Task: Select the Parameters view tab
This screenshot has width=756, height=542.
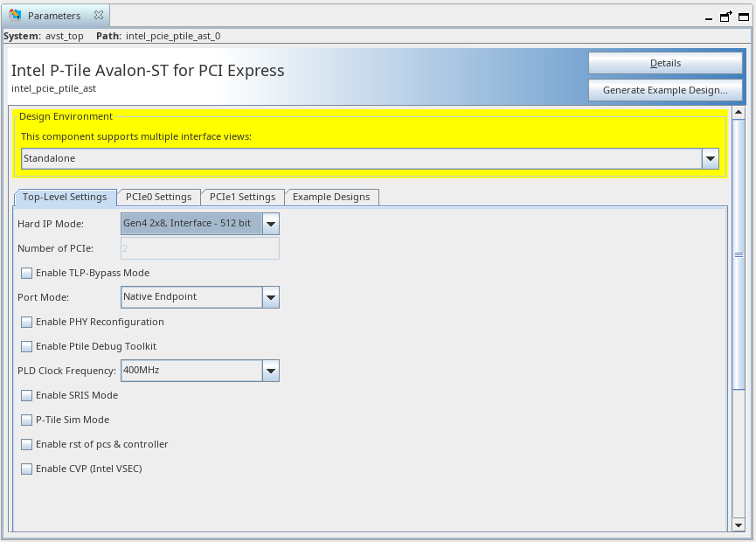Action: click(54, 16)
